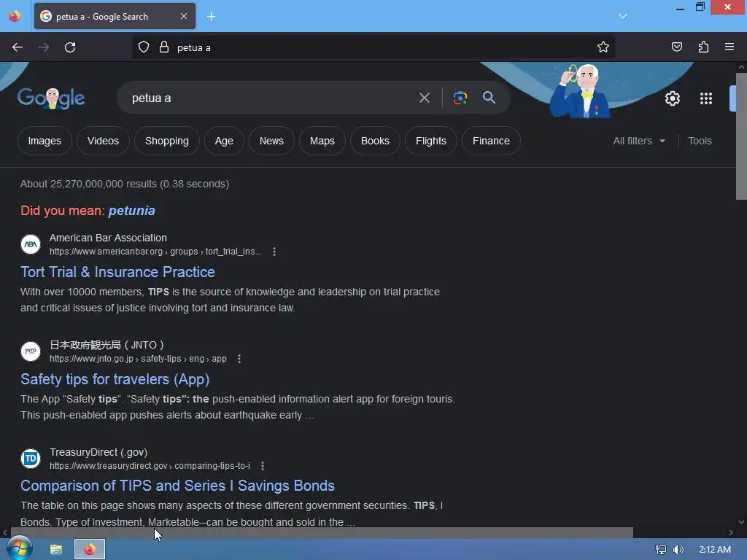Click the vertical scrollbar thumb
Screen dimensions: 747x560
coord(741,136)
